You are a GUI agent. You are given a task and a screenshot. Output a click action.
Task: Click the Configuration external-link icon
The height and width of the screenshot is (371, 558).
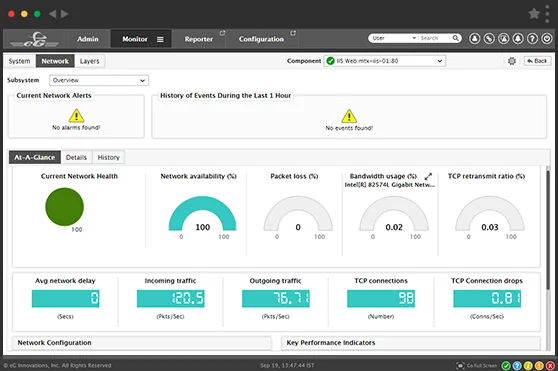coord(293,33)
